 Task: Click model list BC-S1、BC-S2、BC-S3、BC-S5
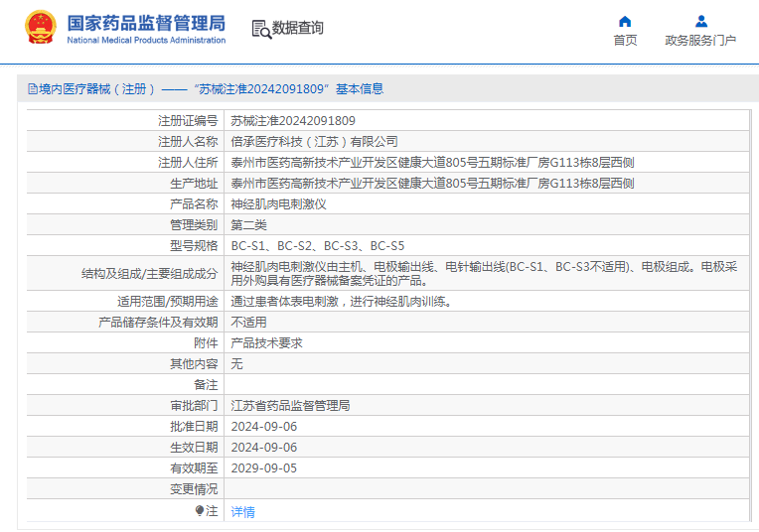(x=318, y=246)
